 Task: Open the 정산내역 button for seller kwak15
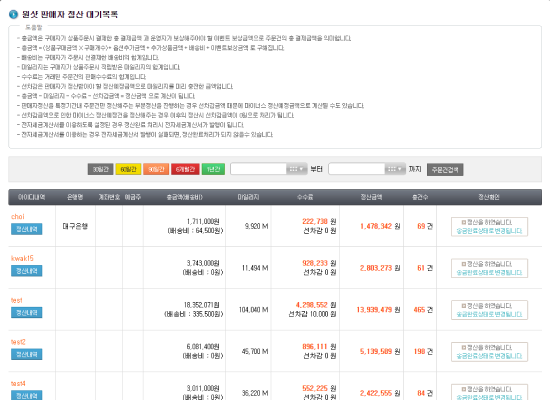tap(27, 271)
